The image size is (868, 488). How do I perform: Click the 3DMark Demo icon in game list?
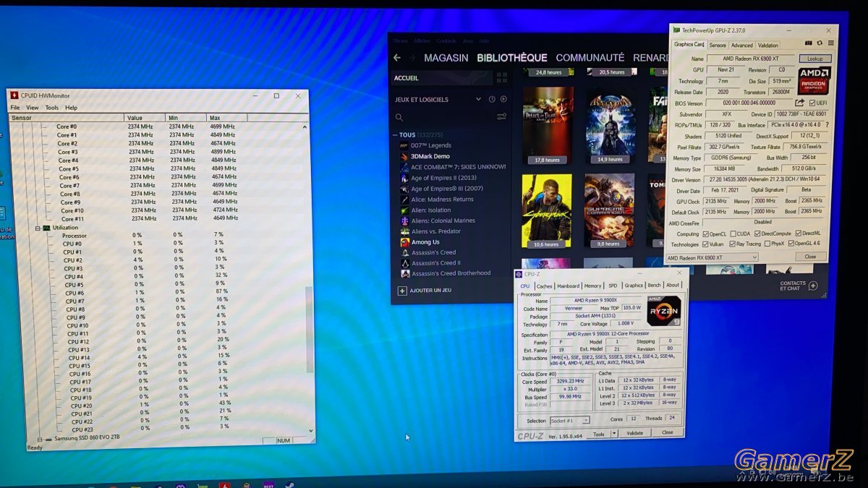click(404, 156)
